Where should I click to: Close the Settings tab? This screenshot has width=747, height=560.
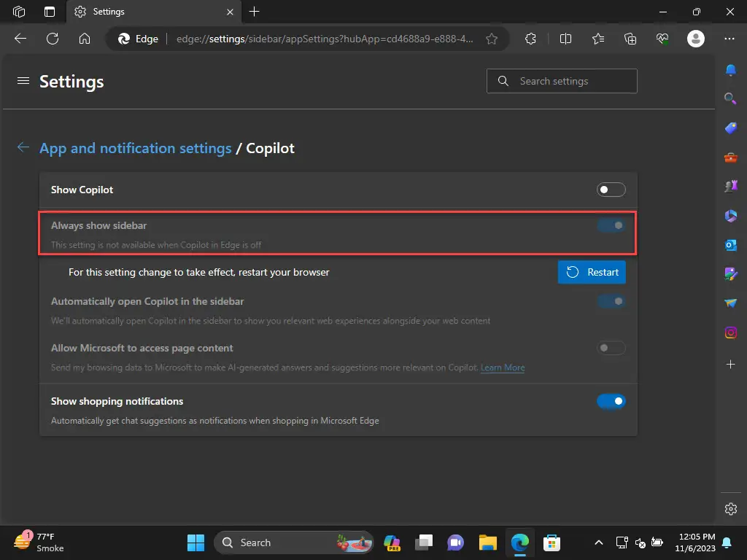[x=230, y=12]
